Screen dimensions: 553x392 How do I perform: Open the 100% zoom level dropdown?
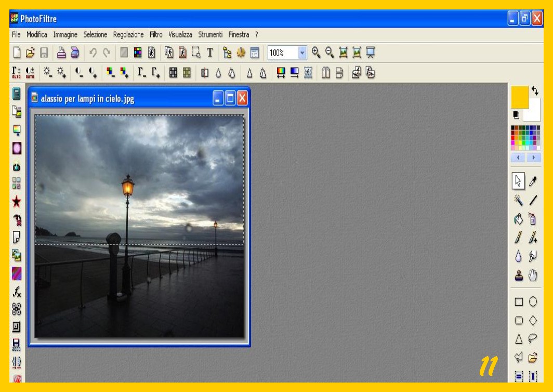pyautogui.click(x=302, y=53)
